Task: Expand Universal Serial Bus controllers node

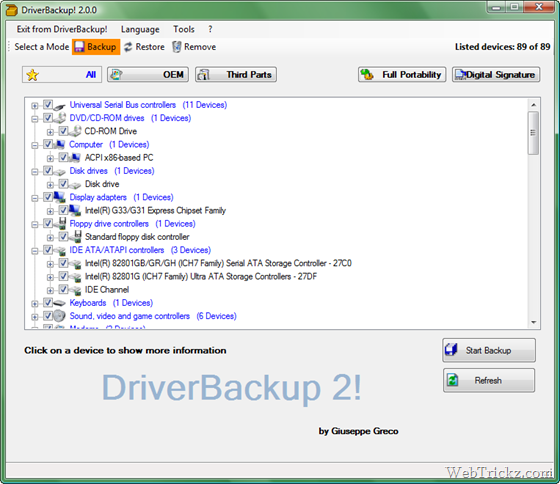Action: click(x=35, y=106)
